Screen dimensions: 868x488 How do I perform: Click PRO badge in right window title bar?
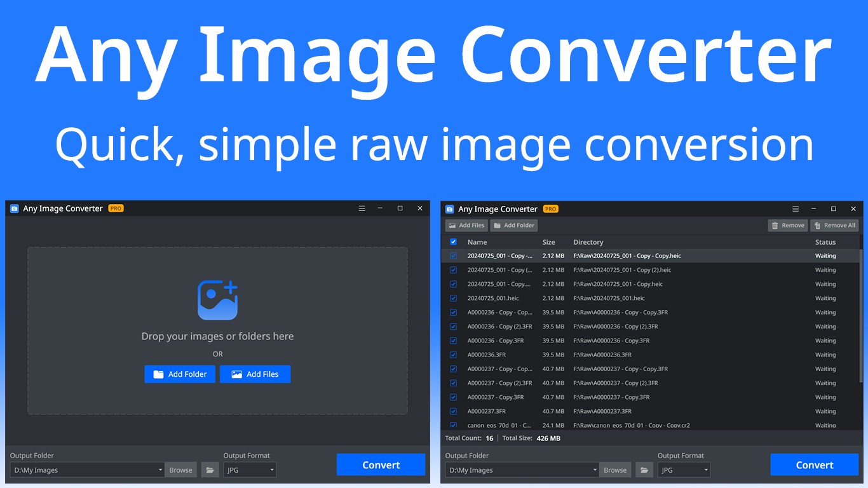coord(550,209)
